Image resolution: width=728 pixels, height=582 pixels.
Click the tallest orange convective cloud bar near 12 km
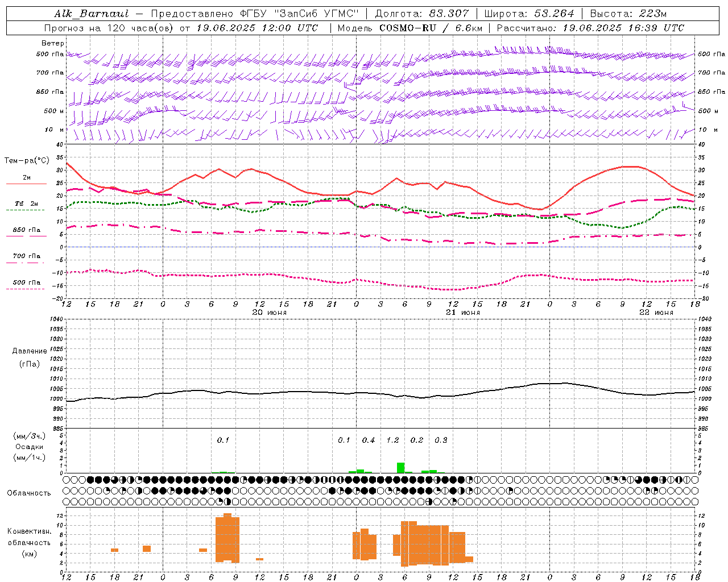point(227,538)
